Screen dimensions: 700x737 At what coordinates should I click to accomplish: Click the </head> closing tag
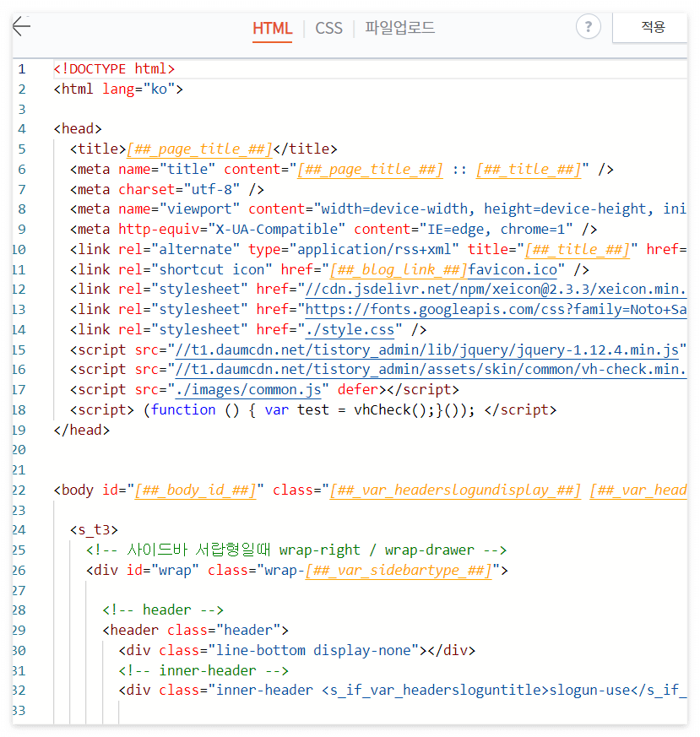pos(82,430)
